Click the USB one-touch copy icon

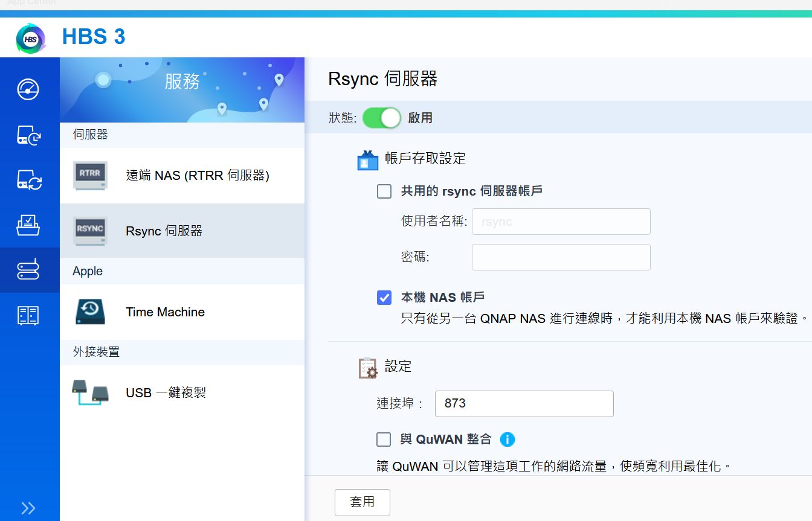coord(90,392)
